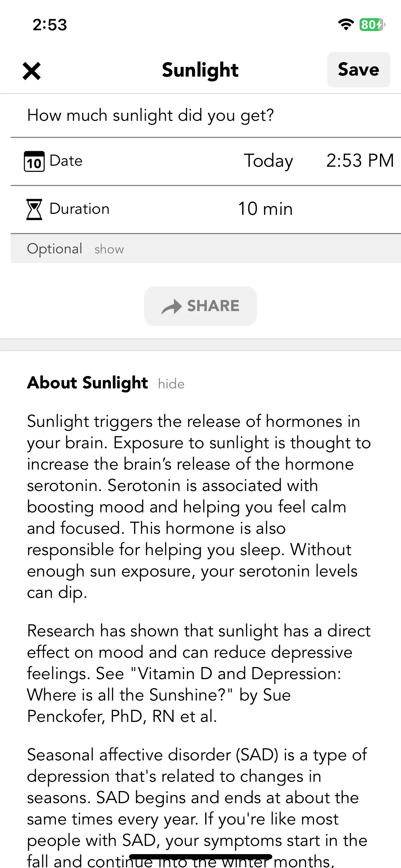The height and width of the screenshot is (868, 401).
Task: Tap the Save button
Action: [x=359, y=69]
